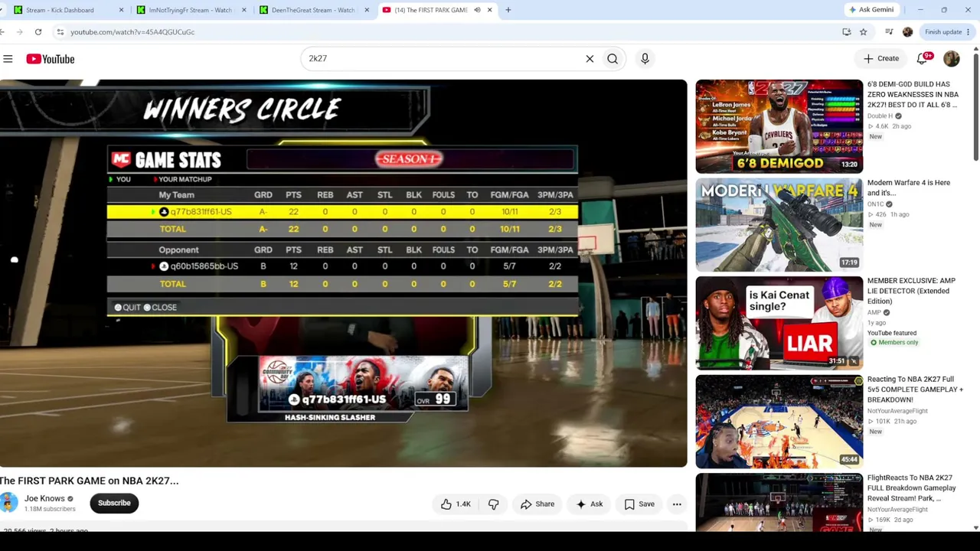This screenshot has height=551, width=980.
Task: Open the browser media controls icon
Action: (x=889, y=32)
